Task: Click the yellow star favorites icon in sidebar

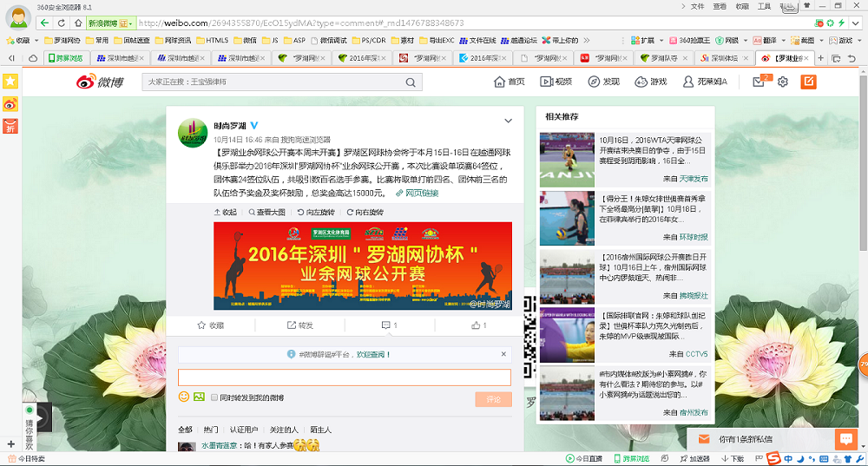Action: tap(10, 81)
